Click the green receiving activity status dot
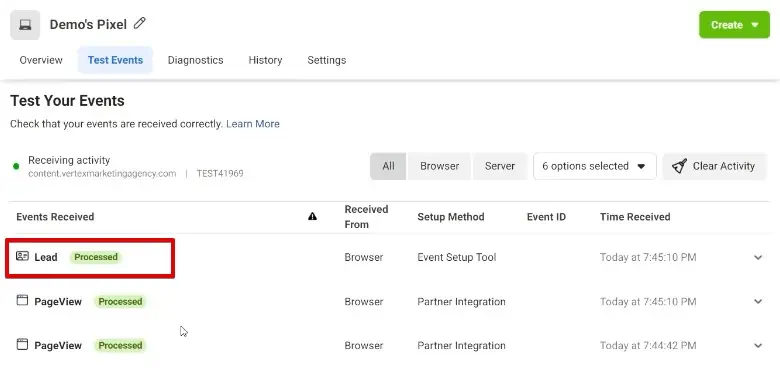This screenshot has width=780, height=380. click(16, 166)
